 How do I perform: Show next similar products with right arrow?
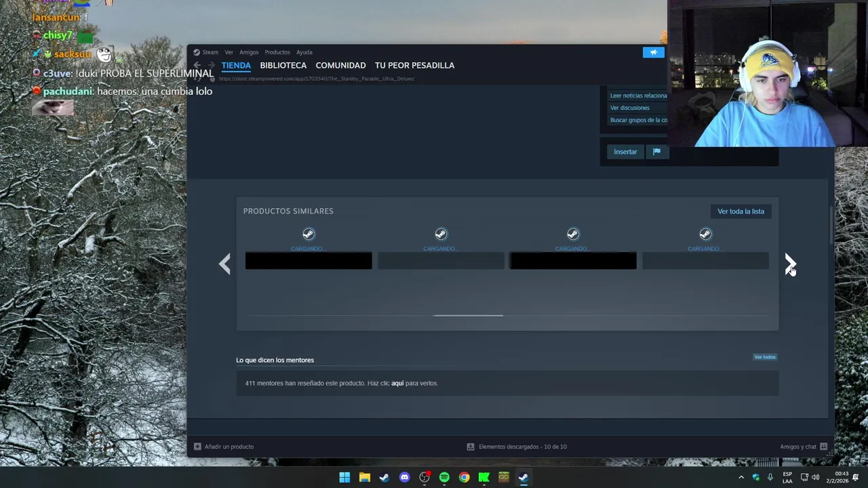(790, 264)
